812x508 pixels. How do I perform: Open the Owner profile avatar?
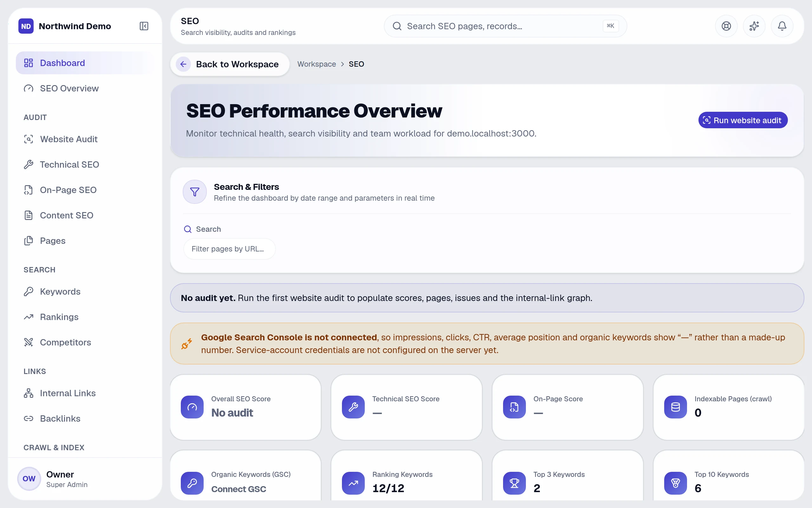coord(29,479)
